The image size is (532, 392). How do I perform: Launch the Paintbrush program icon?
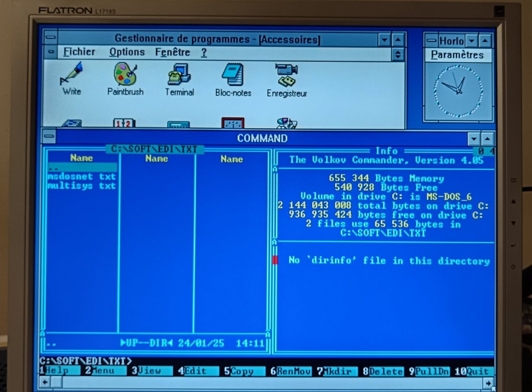[125, 78]
